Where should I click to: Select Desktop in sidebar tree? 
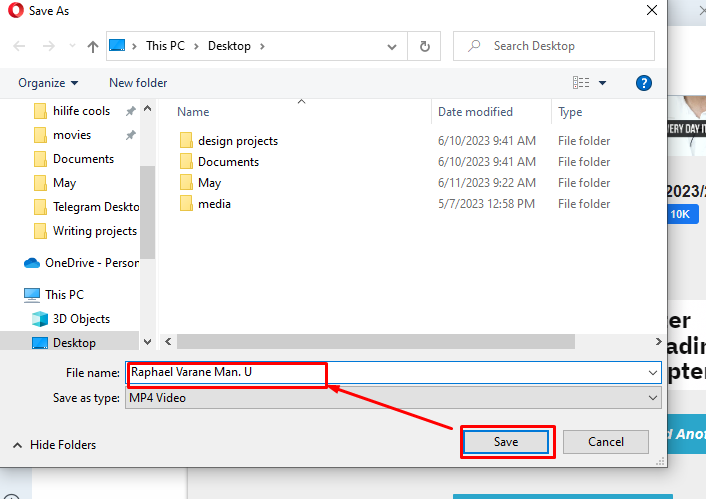(x=74, y=343)
